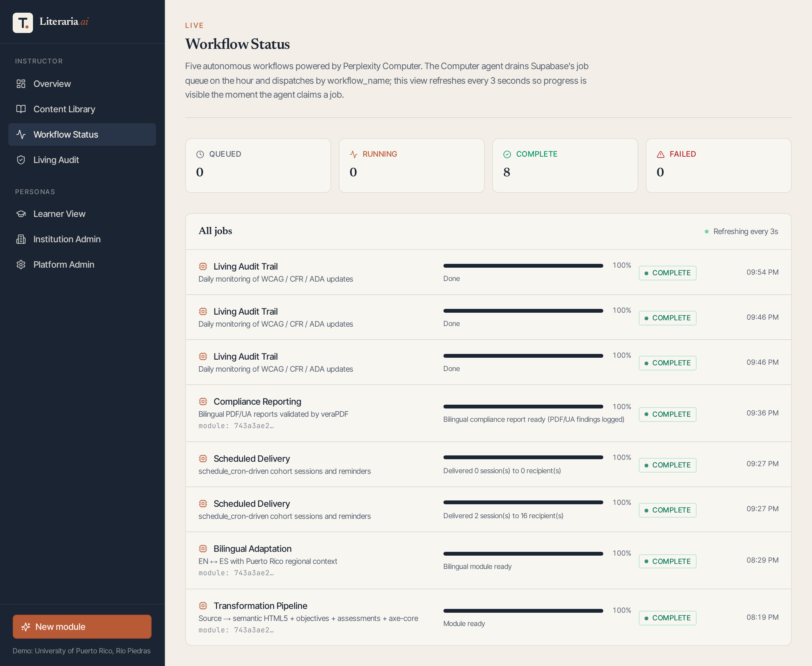The image size is (812, 666).
Task: Click the 09:36 PM timestamp
Action: 762,413
